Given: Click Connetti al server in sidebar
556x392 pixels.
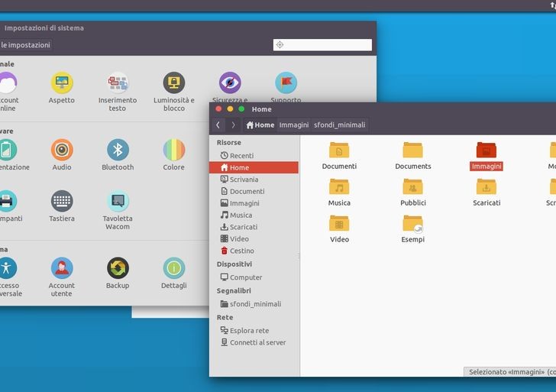Looking at the screenshot, I should [x=254, y=342].
